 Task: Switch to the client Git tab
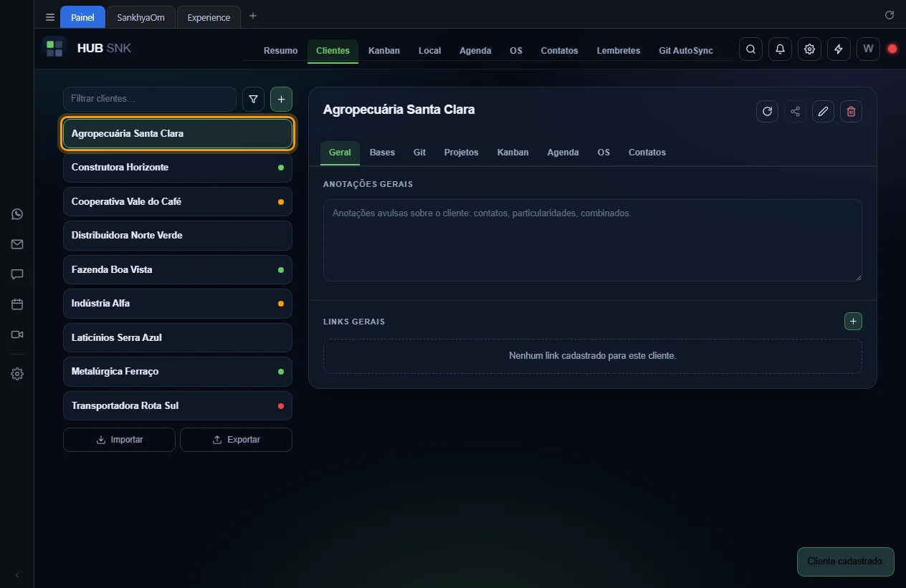click(x=419, y=153)
